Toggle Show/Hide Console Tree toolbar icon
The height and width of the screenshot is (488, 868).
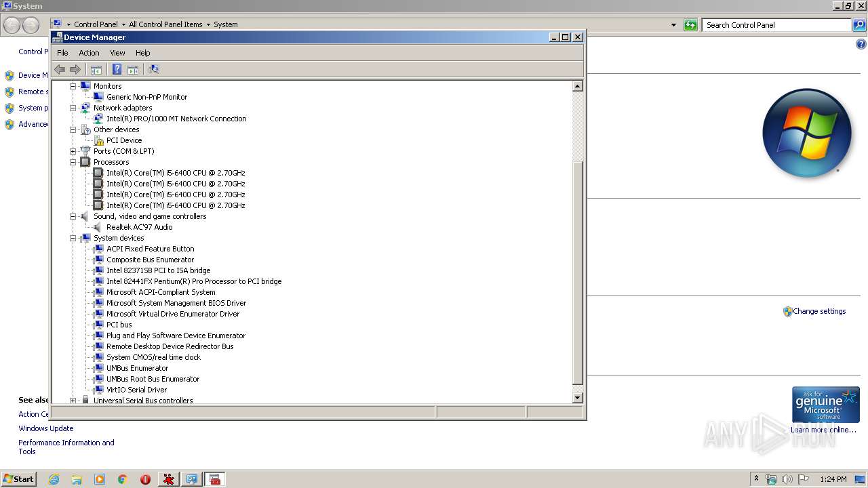96,69
